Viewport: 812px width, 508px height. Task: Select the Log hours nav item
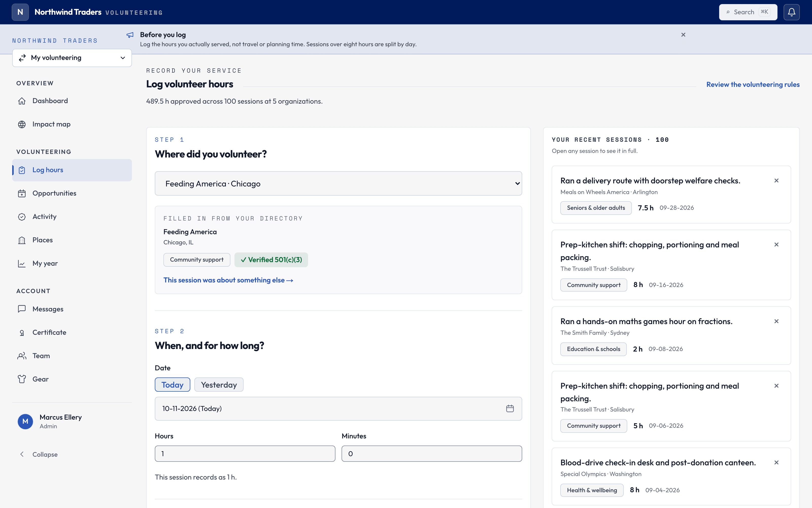(72, 170)
